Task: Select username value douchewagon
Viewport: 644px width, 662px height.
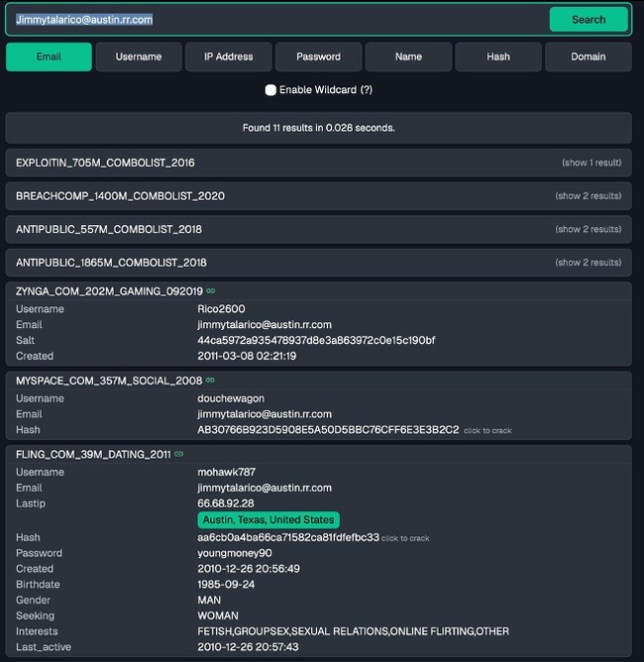Action: coord(231,398)
